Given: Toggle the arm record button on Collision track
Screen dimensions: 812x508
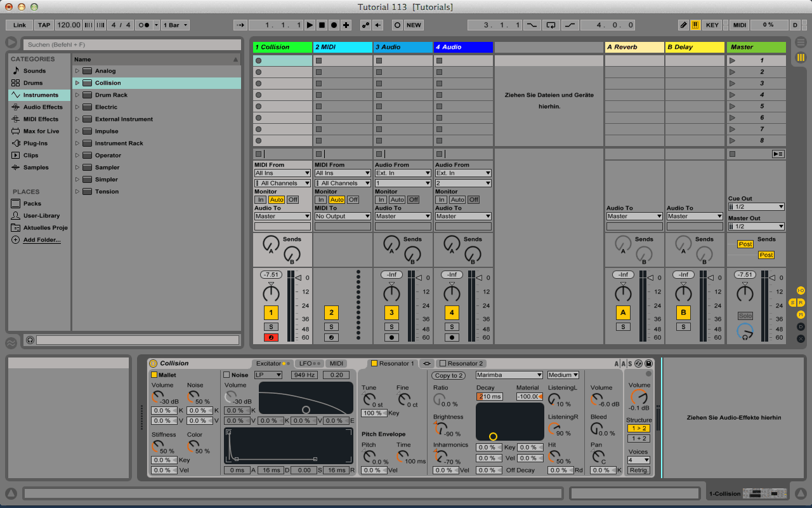Looking at the screenshot, I should pos(271,337).
